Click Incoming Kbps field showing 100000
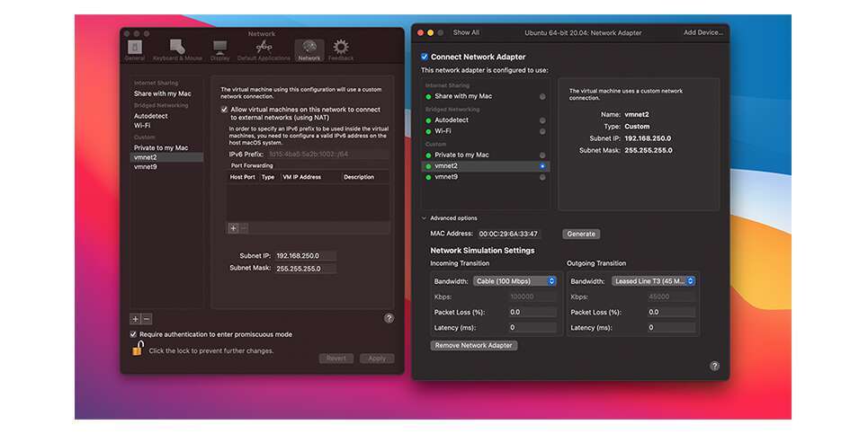Viewport: 868px width, 434px height. [532, 297]
